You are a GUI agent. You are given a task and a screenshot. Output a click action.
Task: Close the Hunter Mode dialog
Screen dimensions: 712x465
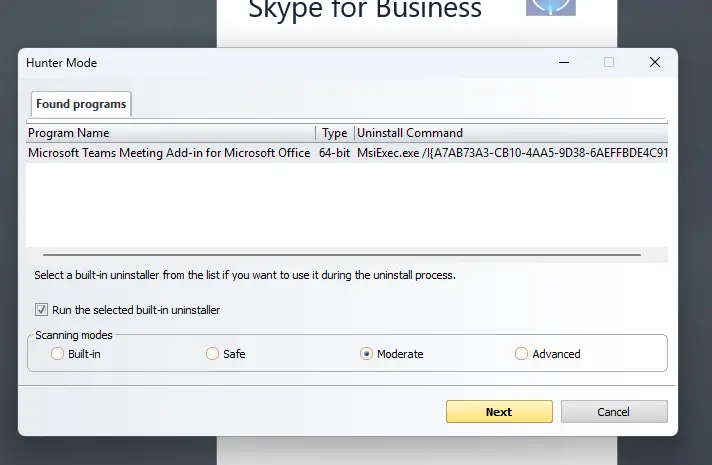click(654, 62)
